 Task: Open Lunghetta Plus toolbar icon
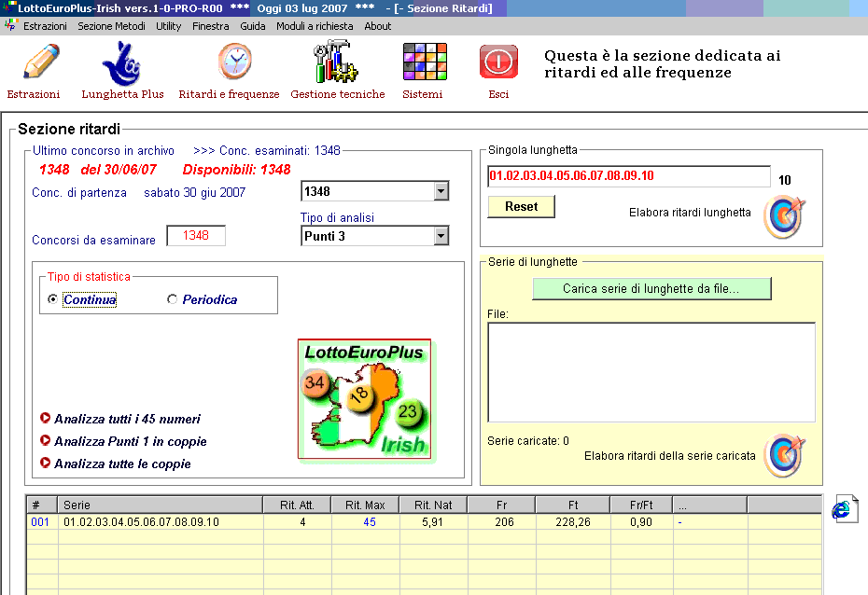coord(121,63)
